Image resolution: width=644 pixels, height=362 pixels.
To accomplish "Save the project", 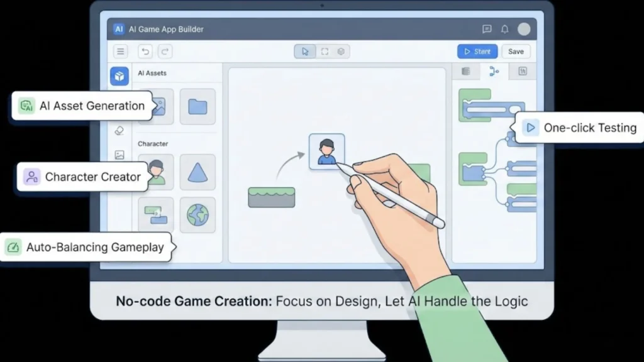I will 516,51.
